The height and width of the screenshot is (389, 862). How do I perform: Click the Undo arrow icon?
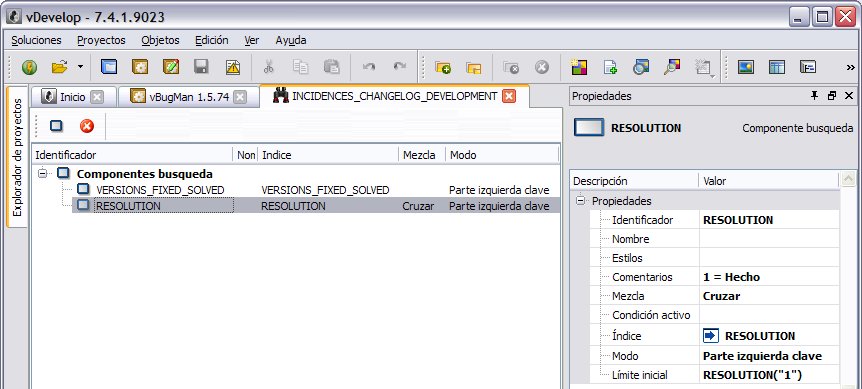(369, 67)
